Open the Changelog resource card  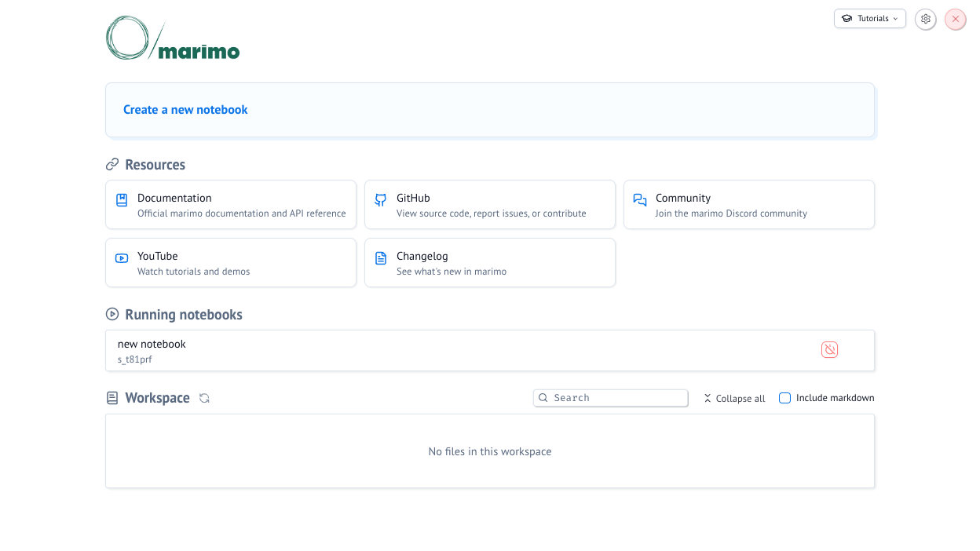click(x=490, y=263)
